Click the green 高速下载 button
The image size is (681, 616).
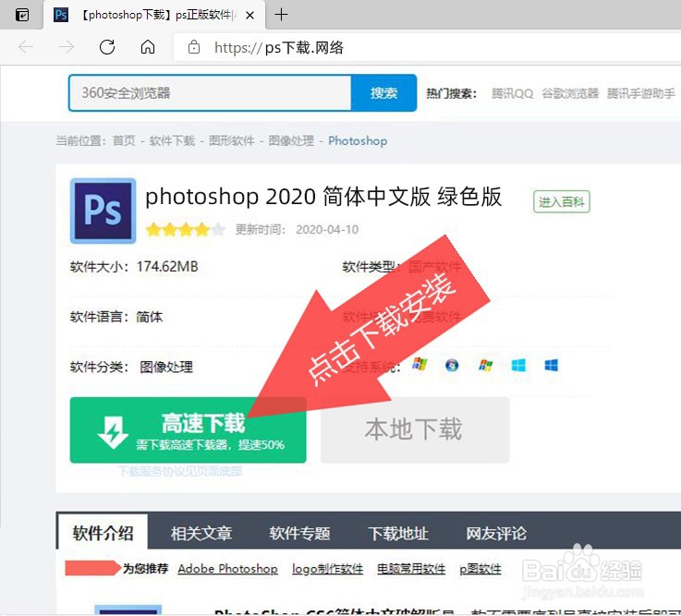coord(188,429)
